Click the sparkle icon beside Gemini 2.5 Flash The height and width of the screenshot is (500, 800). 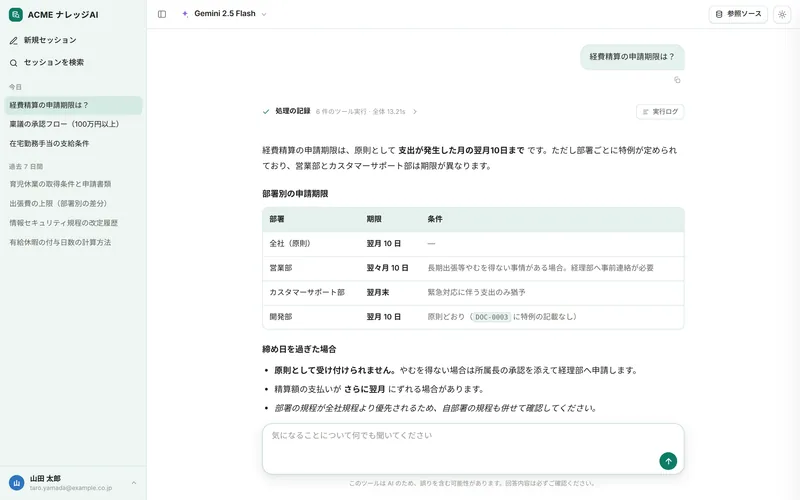coord(185,14)
